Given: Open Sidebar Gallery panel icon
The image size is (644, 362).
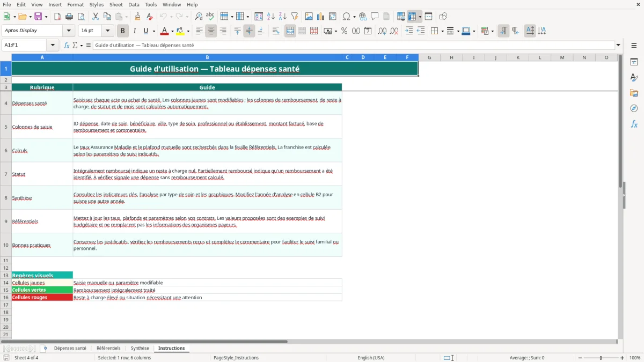Looking at the screenshot, I should (634, 93).
